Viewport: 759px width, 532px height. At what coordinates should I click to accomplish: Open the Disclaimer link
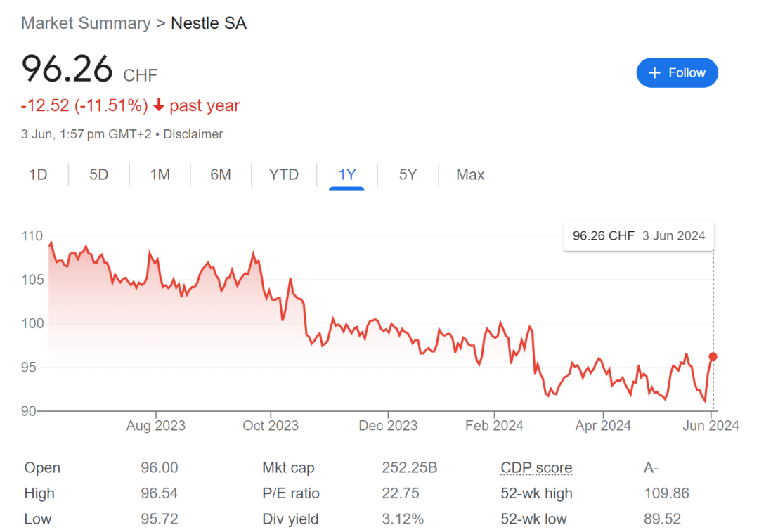(x=193, y=134)
